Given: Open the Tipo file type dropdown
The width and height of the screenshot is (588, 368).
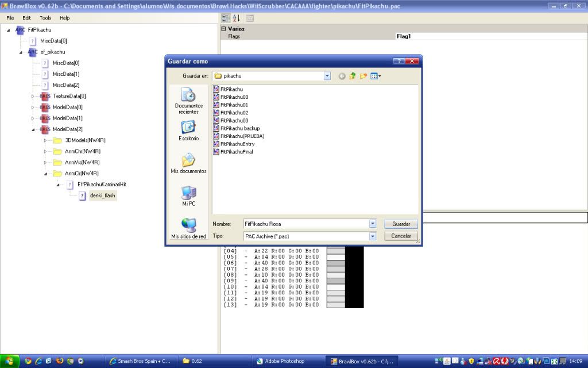Looking at the screenshot, I should coord(373,236).
